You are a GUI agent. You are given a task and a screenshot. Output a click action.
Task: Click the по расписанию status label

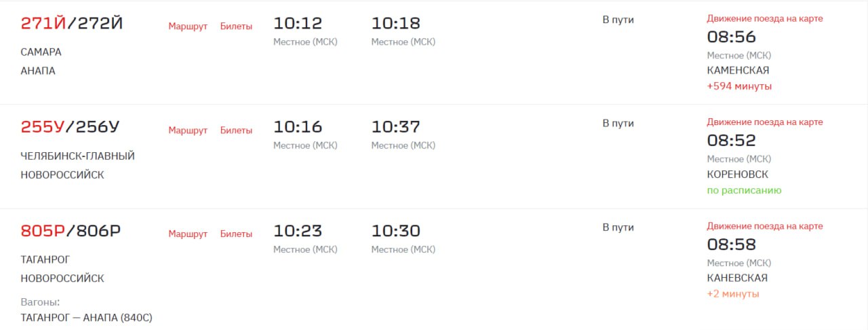[x=745, y=190]
